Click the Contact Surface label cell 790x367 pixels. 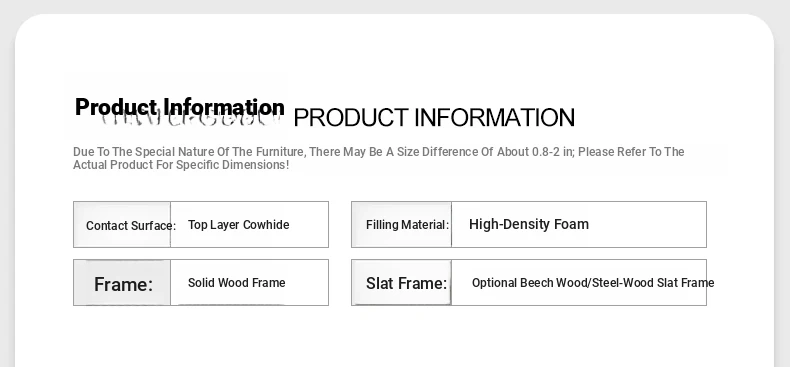pos(122,225)
